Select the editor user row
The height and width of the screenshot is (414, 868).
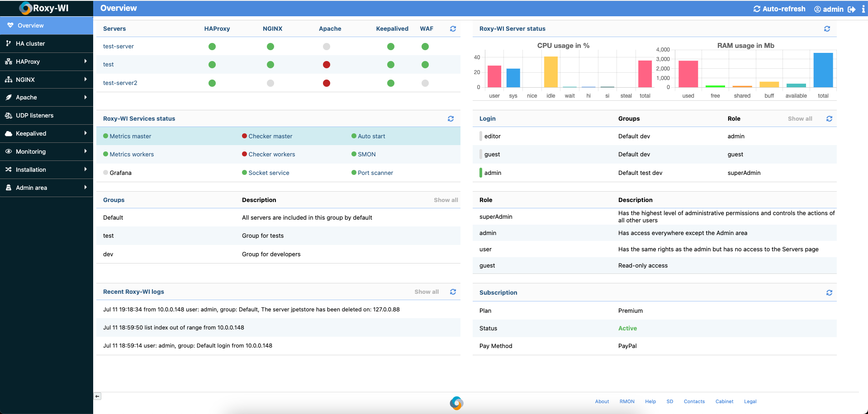[x=655, y=136]
